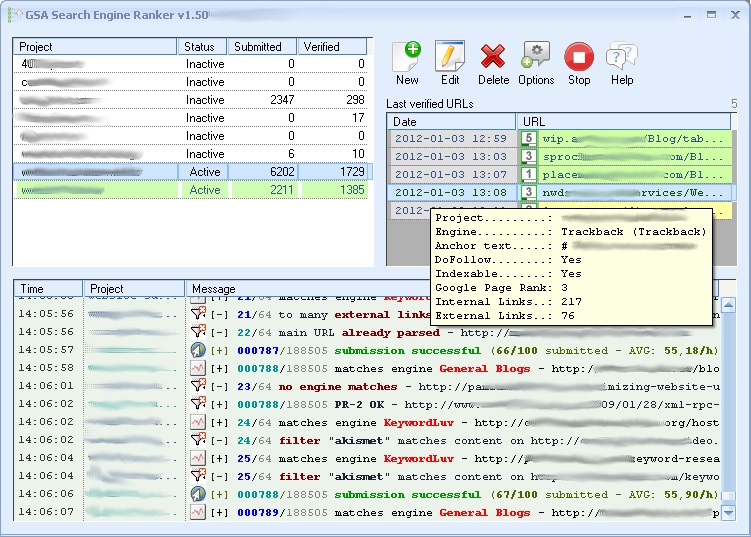Select verified URL row dated 2012-01-03 13:03
Screen dimensions: 751x537
click(x=450, y=156)
